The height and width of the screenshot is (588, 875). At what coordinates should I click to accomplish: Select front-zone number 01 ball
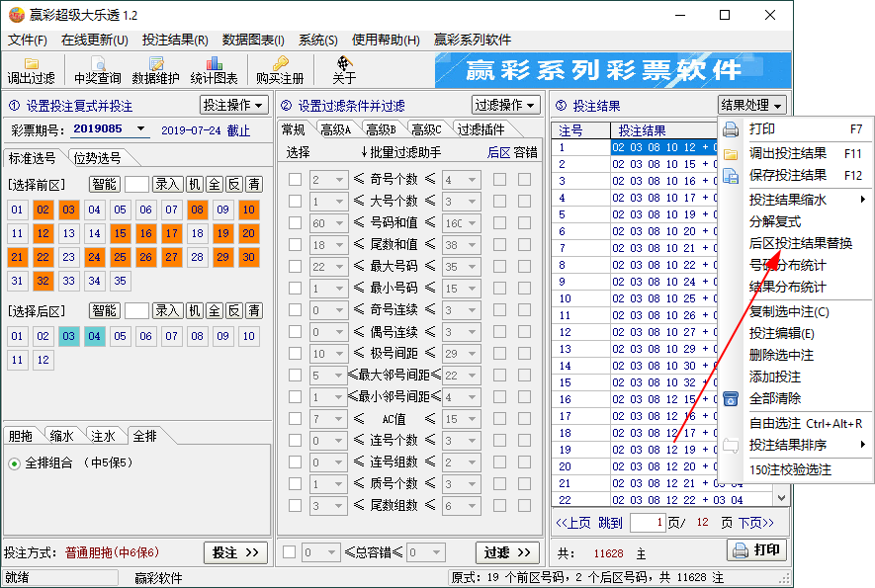pos(17,210)
